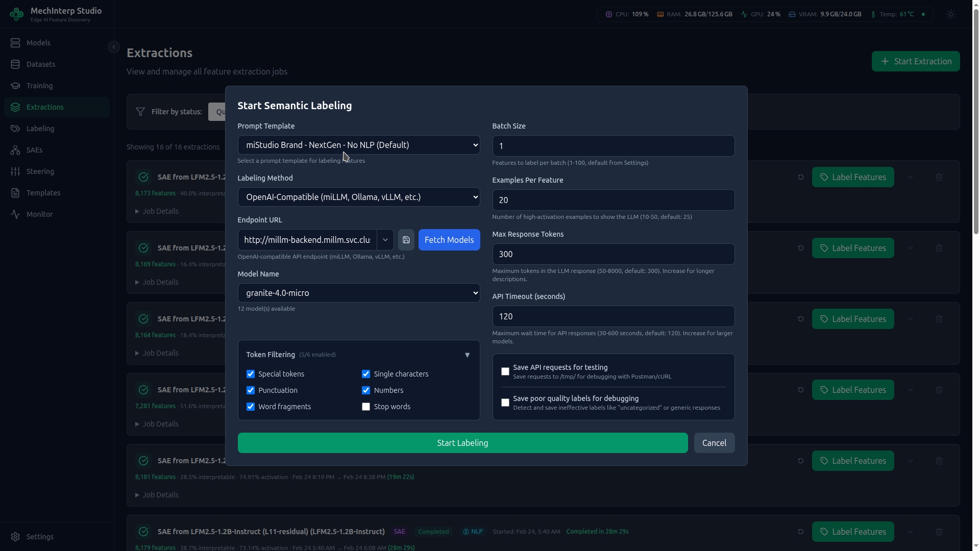Click the VRAM icon in status bar
This screenshot has width=980, height=551.
792,14
